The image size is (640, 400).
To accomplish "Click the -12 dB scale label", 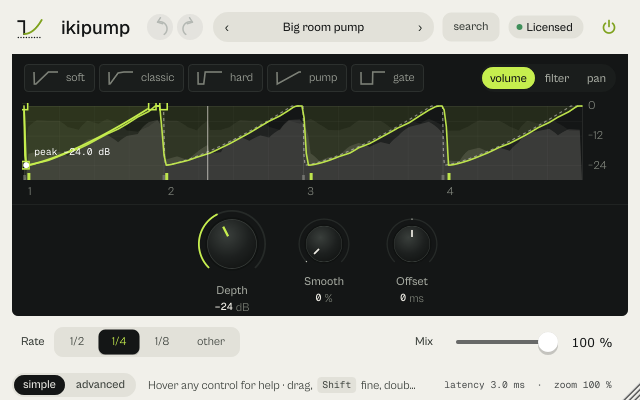I will click(x=596, y=135).
